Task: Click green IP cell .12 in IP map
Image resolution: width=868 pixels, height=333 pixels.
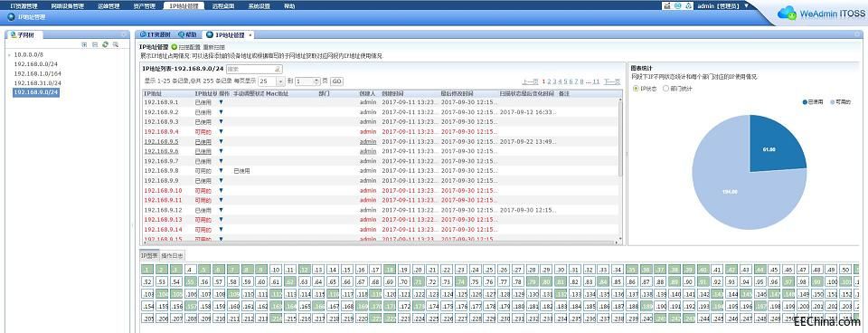Action: coord(304,270)
